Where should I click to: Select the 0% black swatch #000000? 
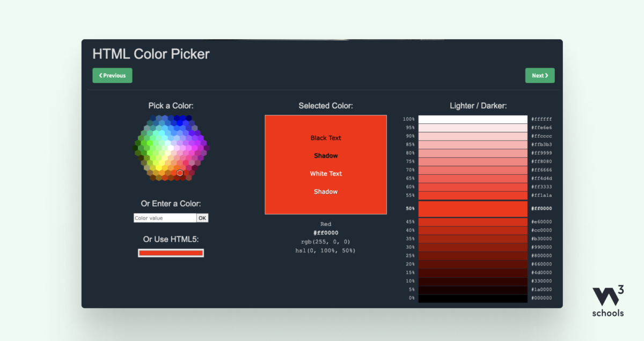[473, 298]
